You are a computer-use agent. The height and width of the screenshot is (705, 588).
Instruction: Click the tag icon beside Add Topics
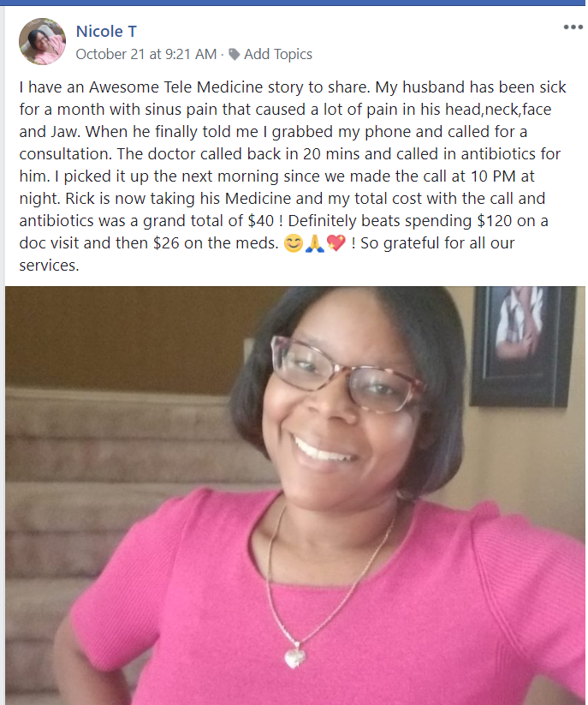coord(234,55)
